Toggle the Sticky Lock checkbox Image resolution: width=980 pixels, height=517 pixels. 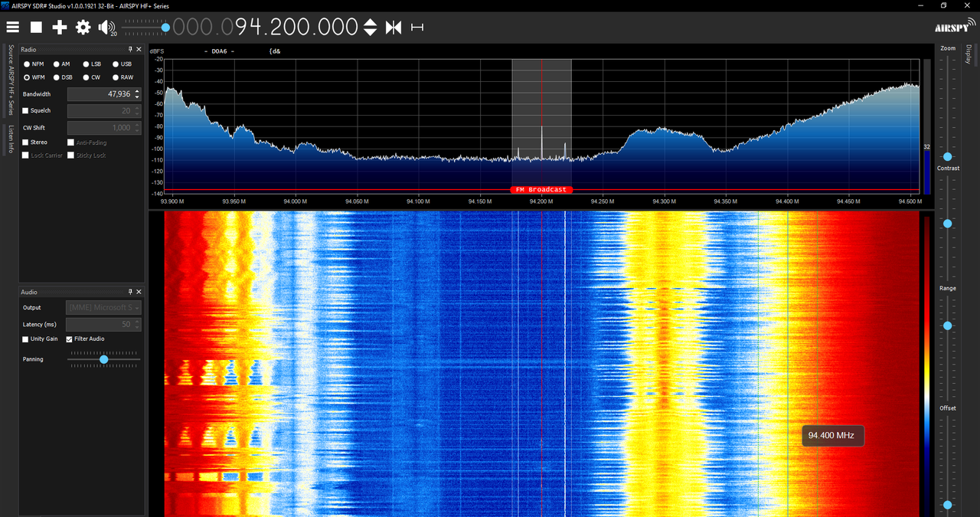pyautogui.click(x=70, y=155)
